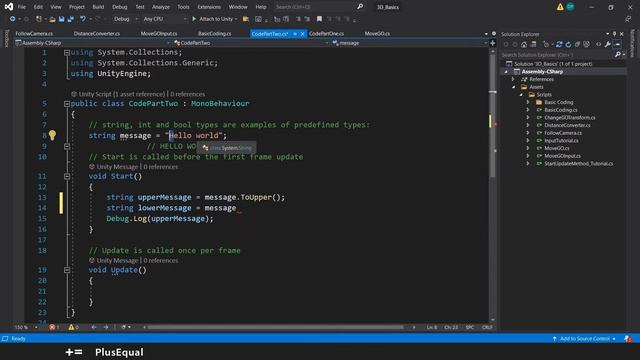Click the Sync with Active Document icon
The image size is (640, 360).
(559, 44)
